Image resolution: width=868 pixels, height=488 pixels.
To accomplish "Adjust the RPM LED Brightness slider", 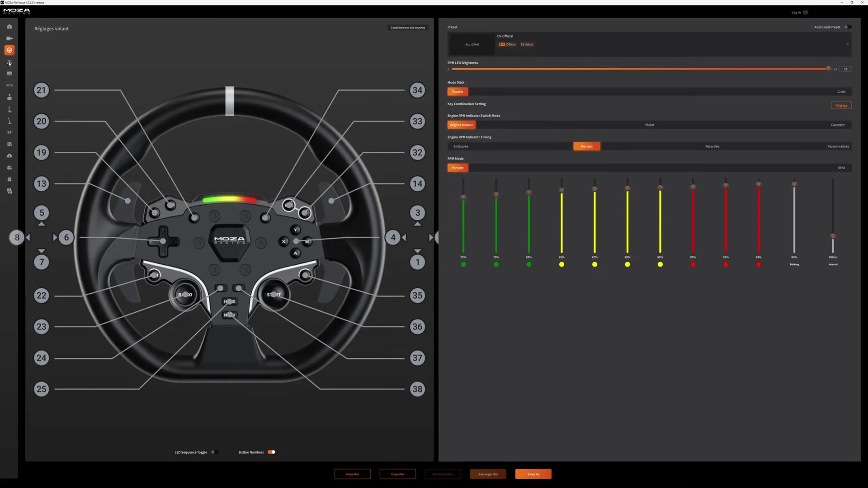I will [640, 69].
